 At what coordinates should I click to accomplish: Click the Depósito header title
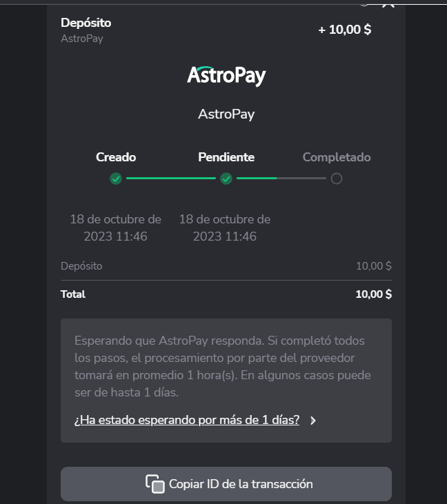click(x=86, y=23)
